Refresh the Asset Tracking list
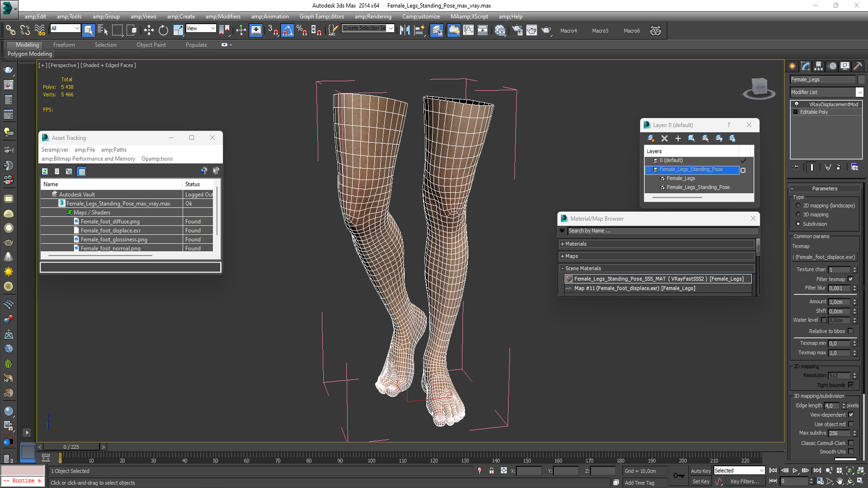The width and height of the screenshot is (868, 488). (x=45, y=171)
